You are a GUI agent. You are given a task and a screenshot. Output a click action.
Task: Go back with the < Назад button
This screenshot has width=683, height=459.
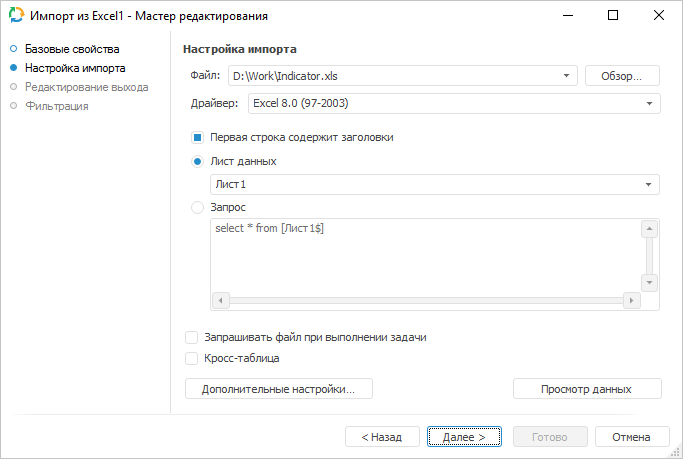[x=382, y=437]
